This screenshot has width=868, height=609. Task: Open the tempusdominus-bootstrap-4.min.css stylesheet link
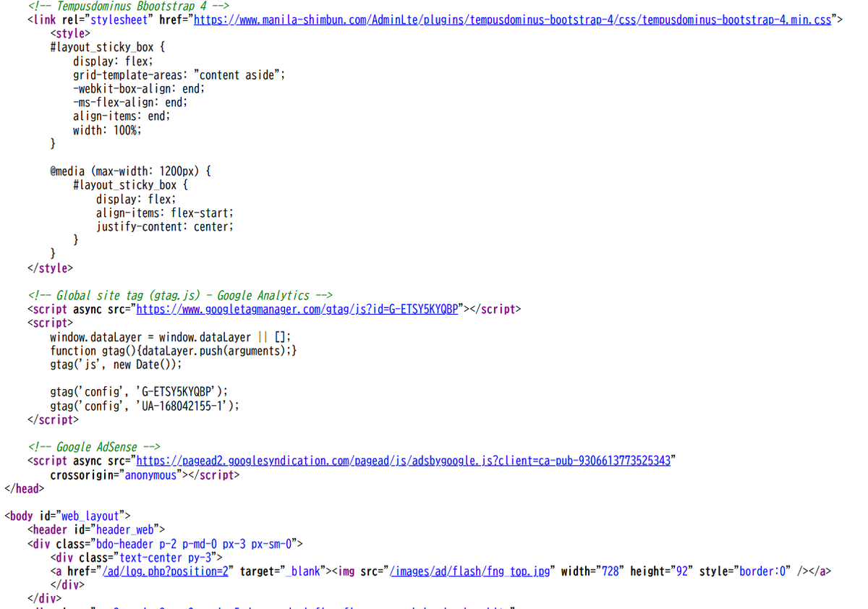514,20
